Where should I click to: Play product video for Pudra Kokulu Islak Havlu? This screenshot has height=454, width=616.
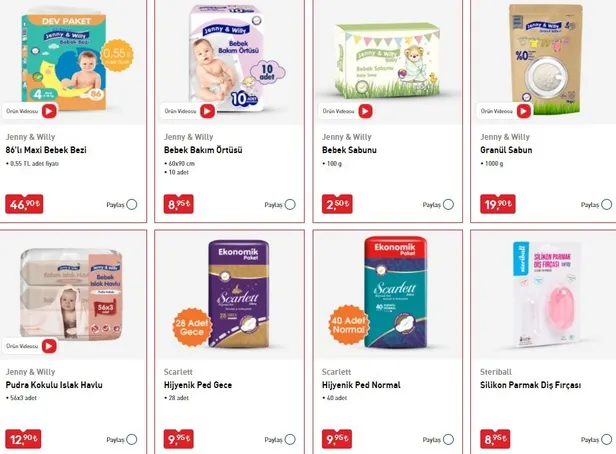(x=49, y=346)
